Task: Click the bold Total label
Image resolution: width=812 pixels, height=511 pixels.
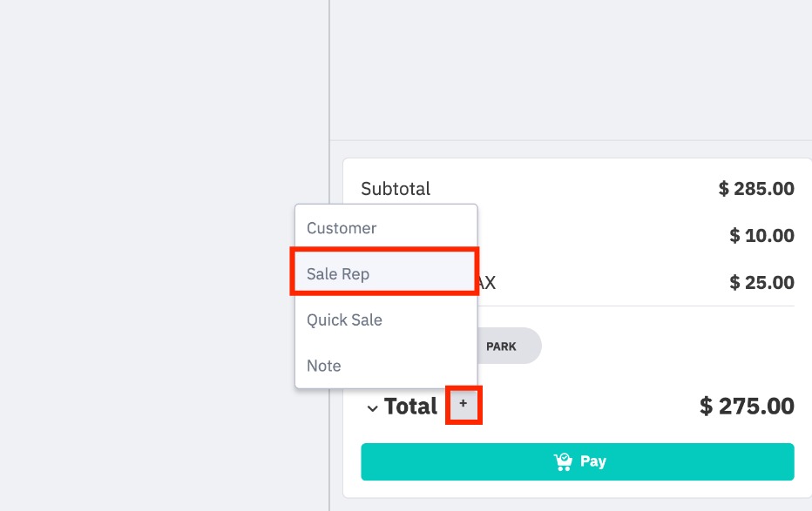Action: (x=410, y=407)
